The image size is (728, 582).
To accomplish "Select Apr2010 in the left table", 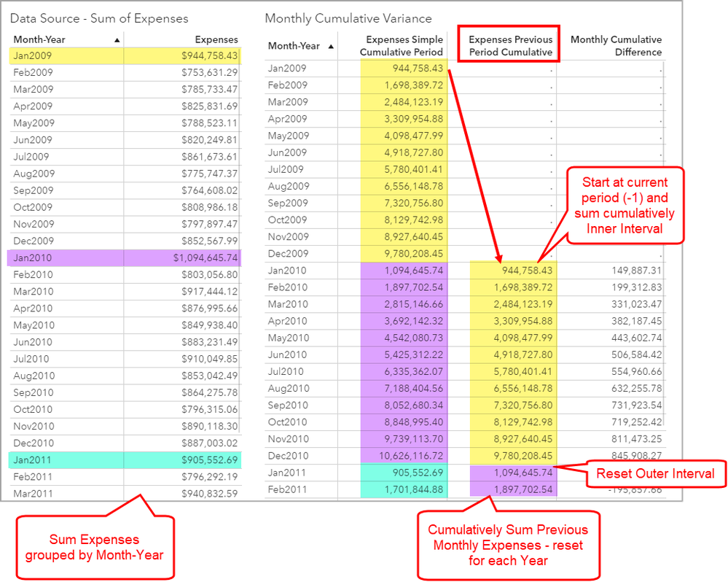I will click(x=33, y=309).
